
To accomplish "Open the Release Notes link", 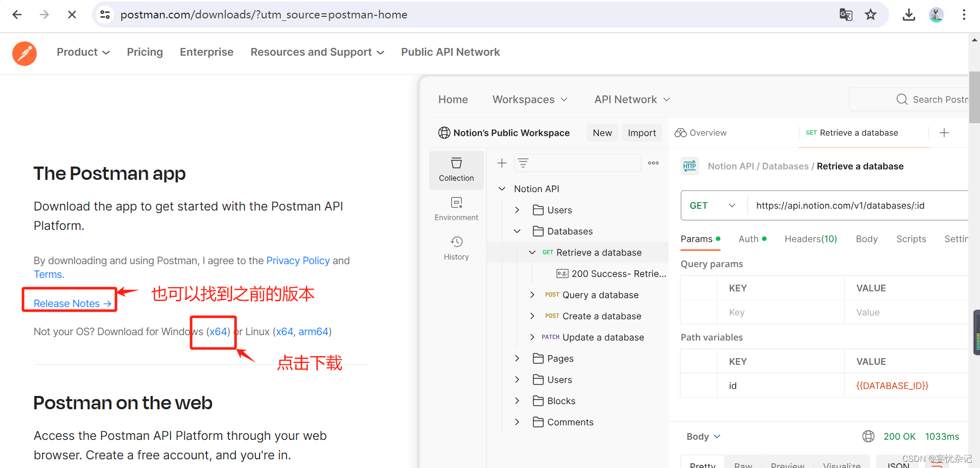I will 72,303.
